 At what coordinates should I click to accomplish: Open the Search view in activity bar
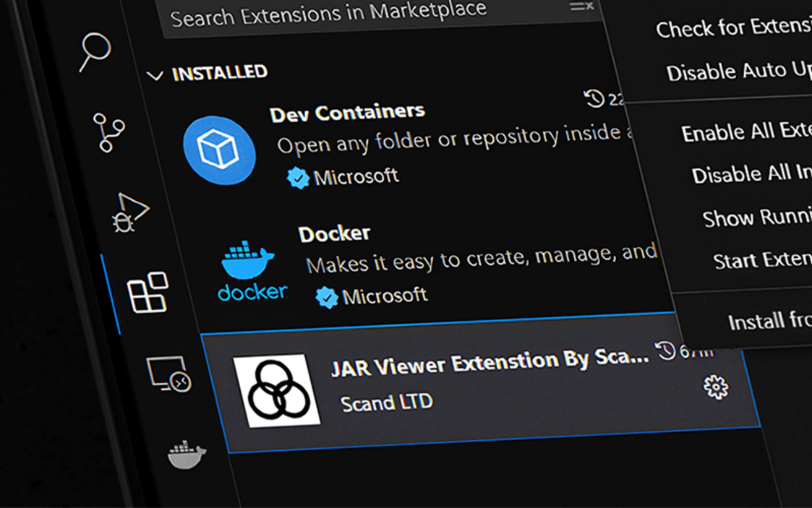(95, 52)
